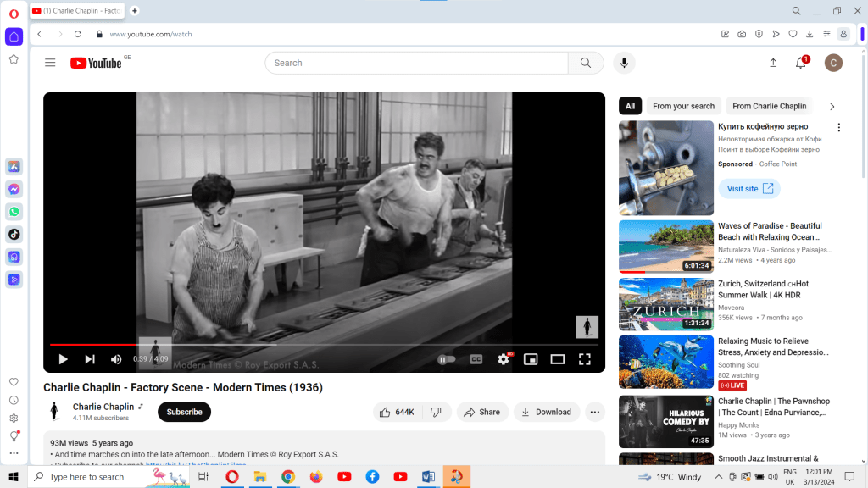Open Zurich Switzerland Summer Walk video
This screenshot has width=868, height=488.
666,304
